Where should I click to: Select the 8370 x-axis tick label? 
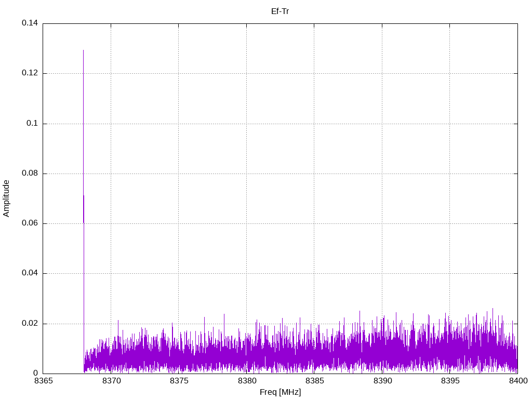point(111,382)
